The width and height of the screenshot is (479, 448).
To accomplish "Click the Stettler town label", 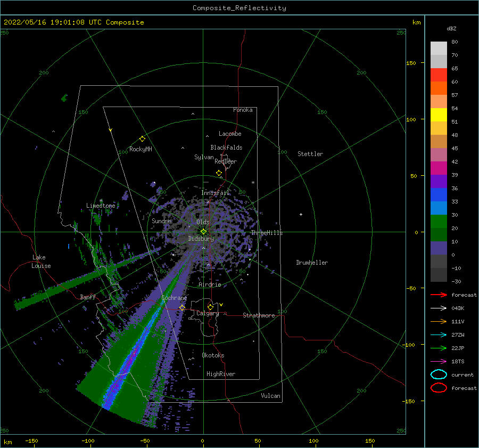I will pyautogui.click(x=310, y=154).
